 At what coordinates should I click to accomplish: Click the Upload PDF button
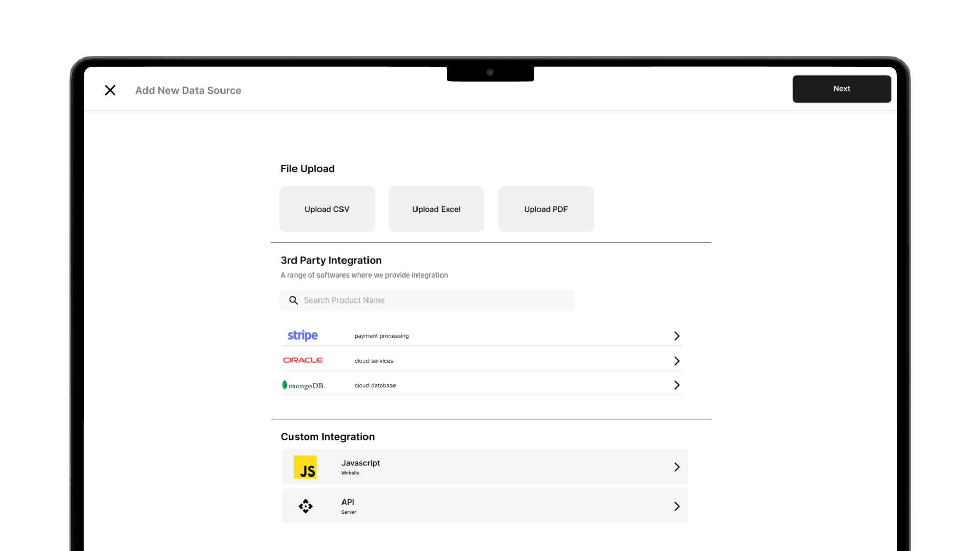coord(546,209)
